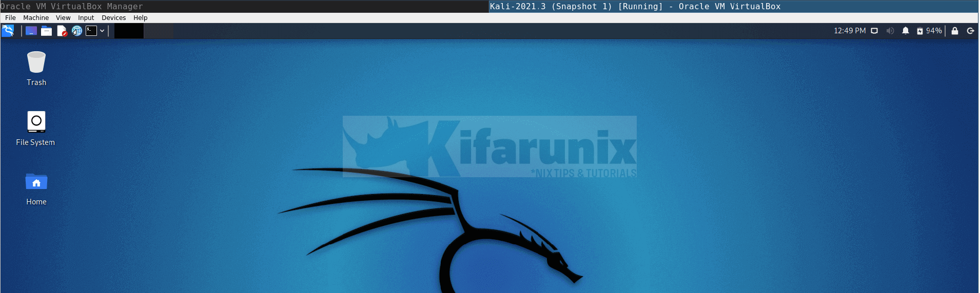Viewport: 980px width, 293px height.
Task: Open the View menu
Action: 63,18
